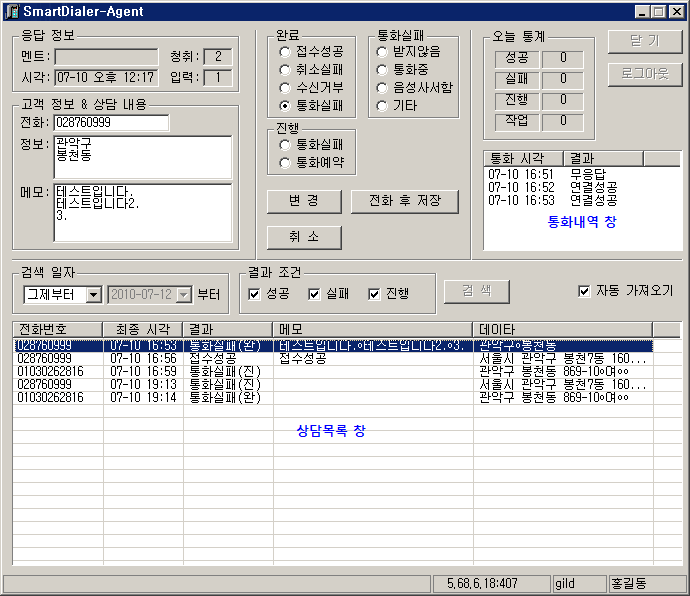
Task: Click the status bar version 5,68,6,18:407
Action: coord(492,584)
